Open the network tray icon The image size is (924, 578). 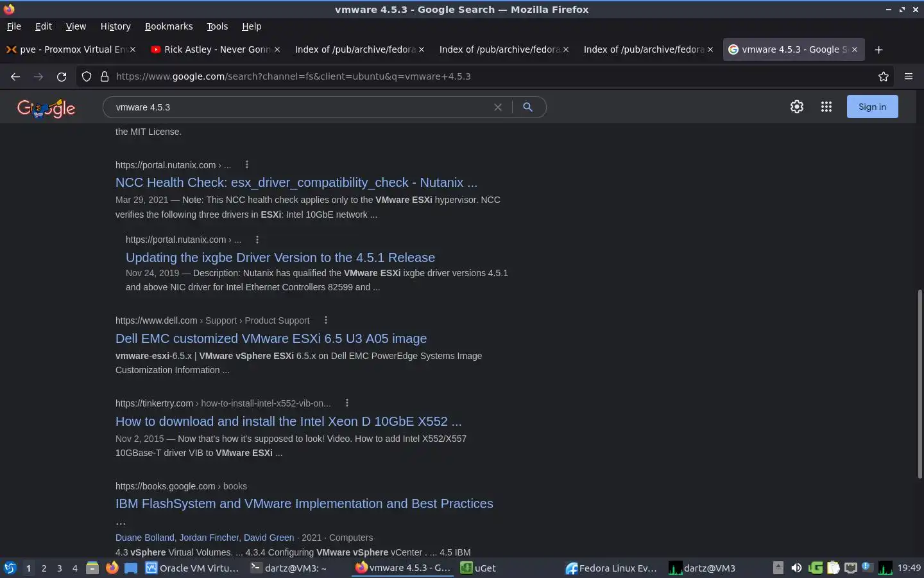[x=851, y=568]
